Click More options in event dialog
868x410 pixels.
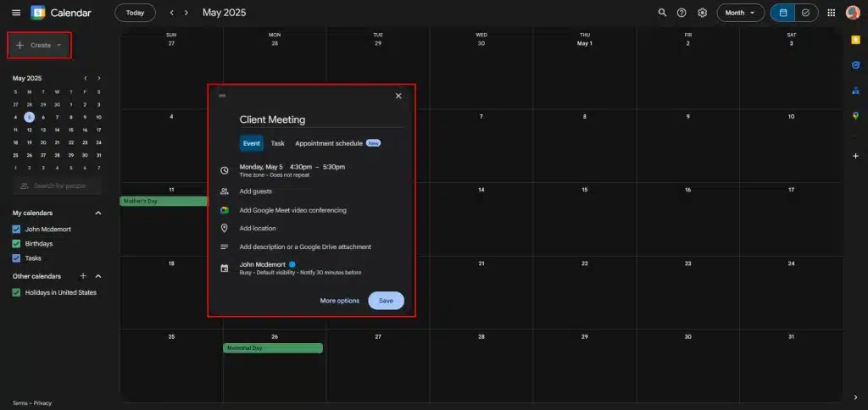[339, 301]
